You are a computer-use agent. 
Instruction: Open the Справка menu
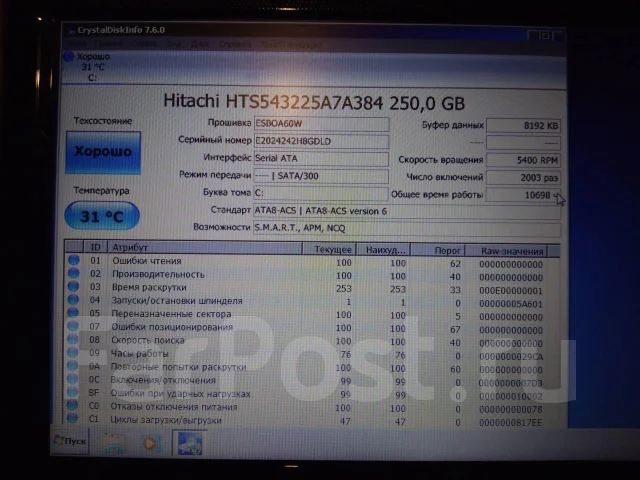coord(235,44)
